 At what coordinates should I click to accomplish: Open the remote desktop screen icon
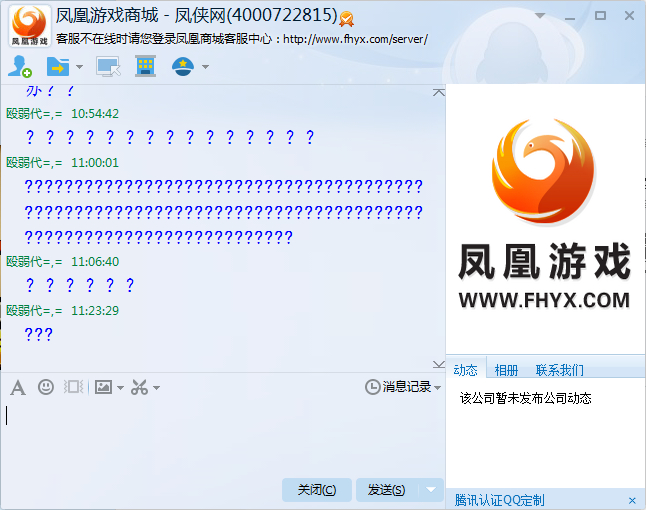(108, 66)
